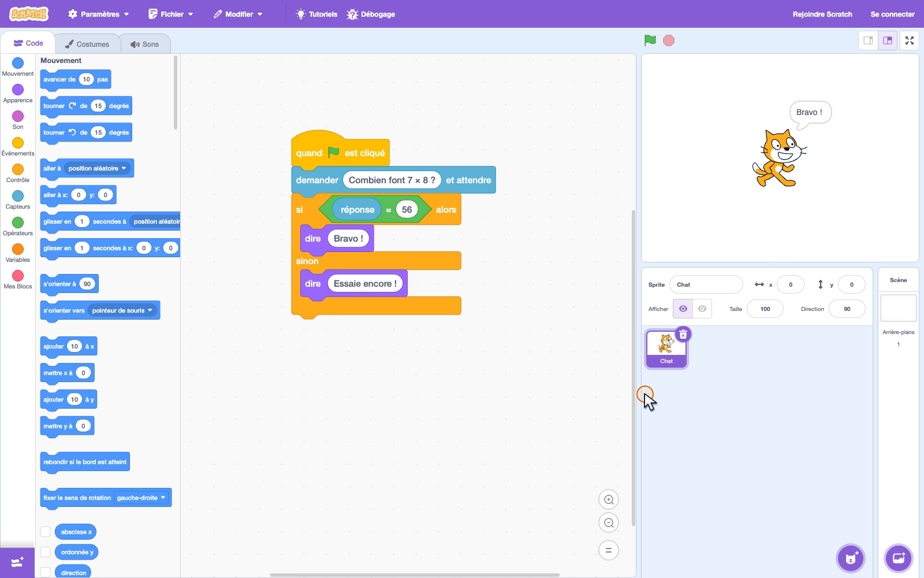Choose a new sprite with cat button

point(851,558)
